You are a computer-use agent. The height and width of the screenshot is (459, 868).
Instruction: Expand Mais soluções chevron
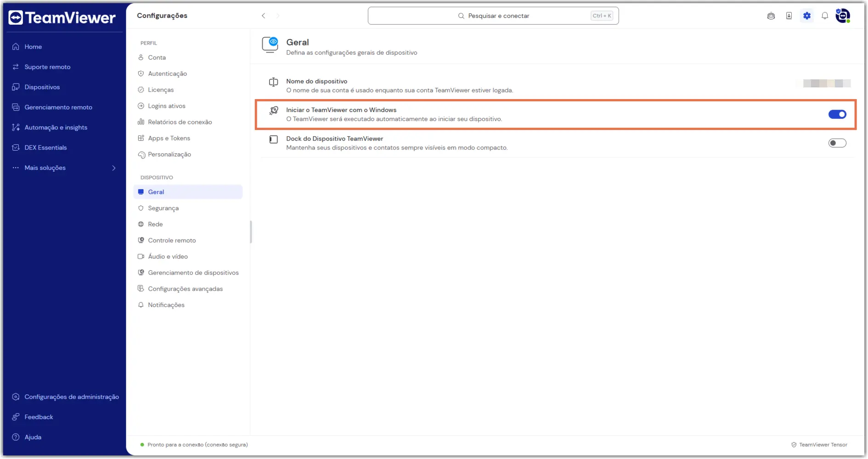[x=114, y=168]
